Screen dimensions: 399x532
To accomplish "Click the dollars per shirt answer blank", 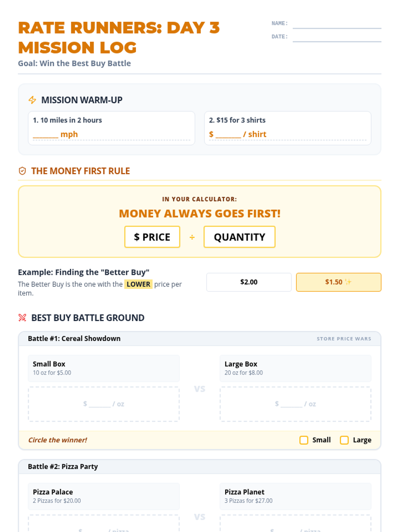I will (228, 135).
